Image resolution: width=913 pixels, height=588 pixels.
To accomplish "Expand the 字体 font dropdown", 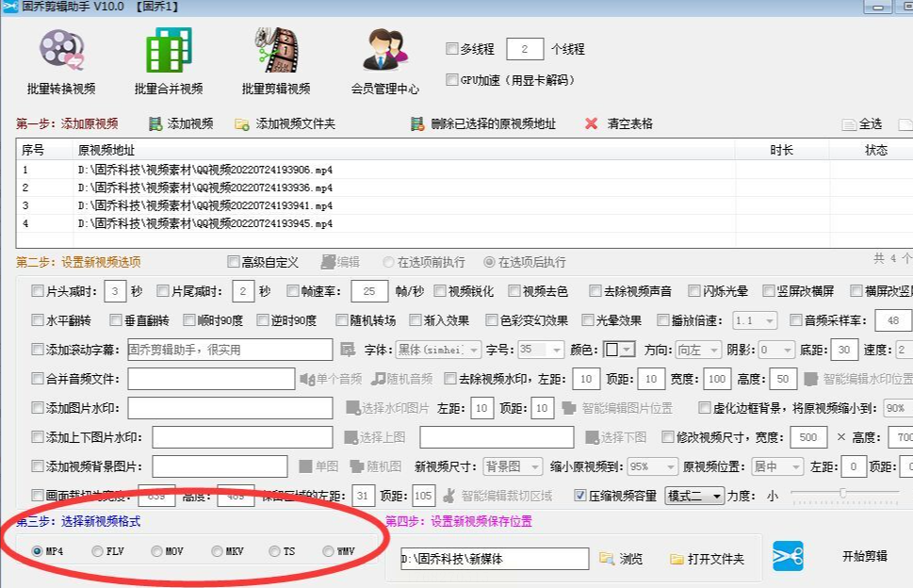I will [x=438, y=350].
